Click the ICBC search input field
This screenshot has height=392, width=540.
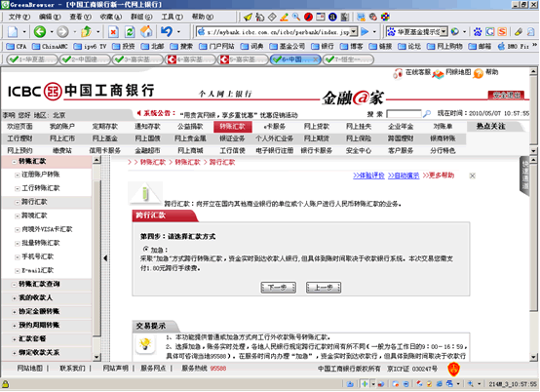[404, 114]
